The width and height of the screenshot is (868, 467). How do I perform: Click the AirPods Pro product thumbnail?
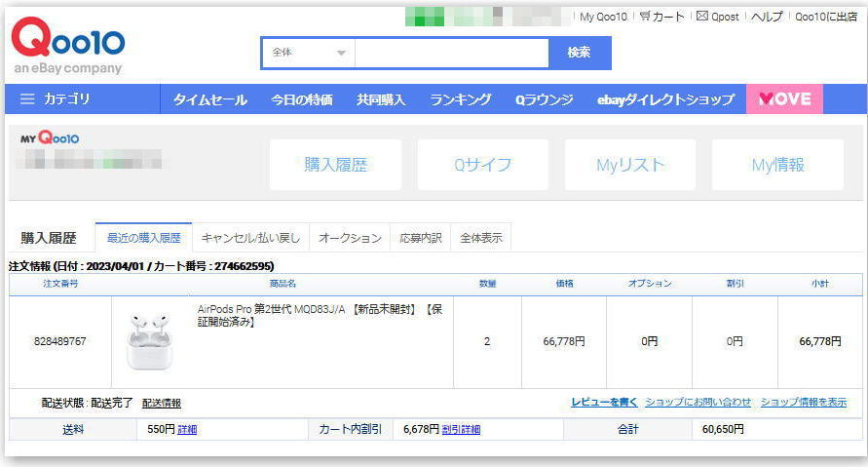(149, 341)
